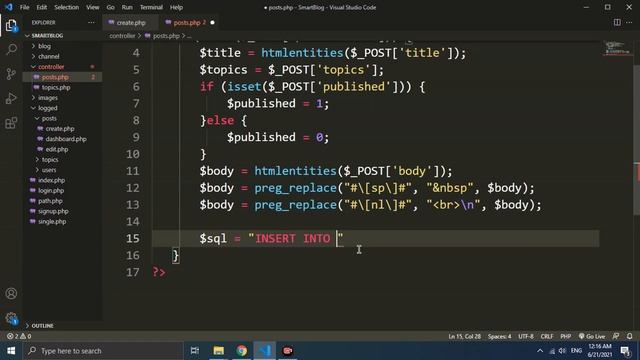Open the Edit menu
The image size is (640, 360).
point(42,7)
